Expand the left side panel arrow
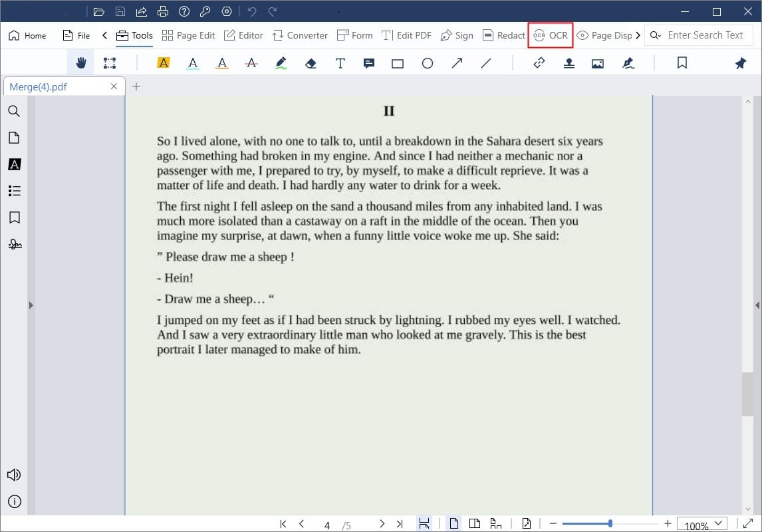The width and height of the screenshot is (762, 532). 31,306
